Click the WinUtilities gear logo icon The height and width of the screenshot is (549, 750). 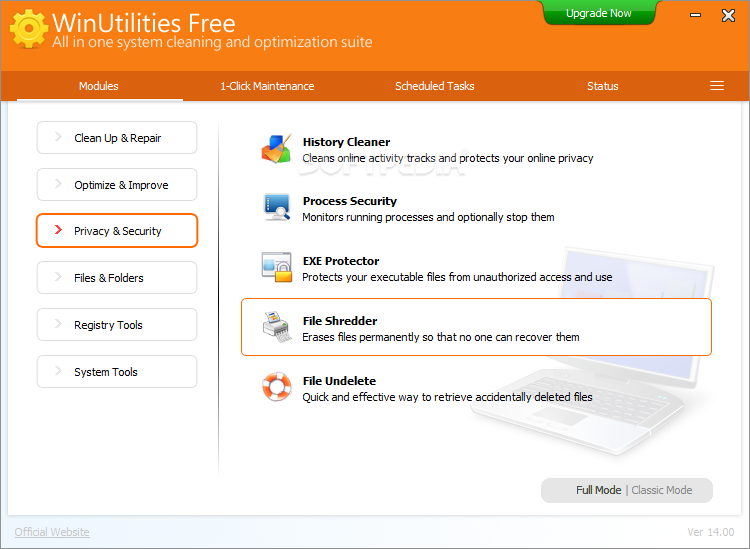pyautogui.click(x=29, y=29)
